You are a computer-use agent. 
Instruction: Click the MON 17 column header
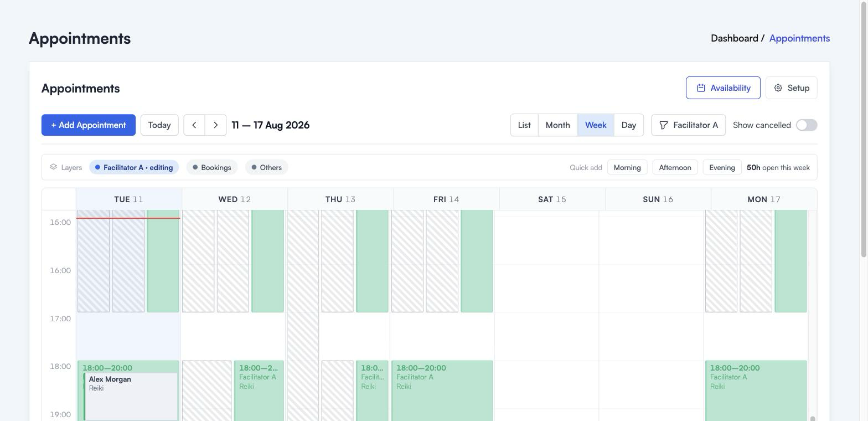764,199
